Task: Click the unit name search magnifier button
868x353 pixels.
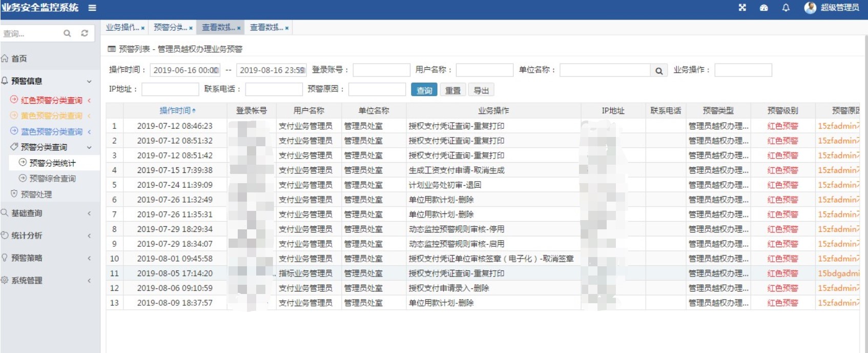Action: point(659,71)
